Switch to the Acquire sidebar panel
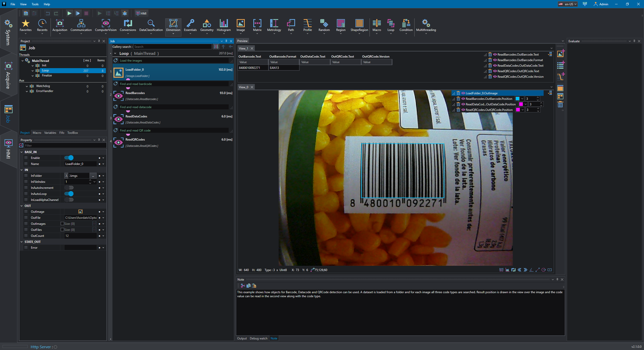This screenshot has width=644, height=350. click(x=8, y=75)
